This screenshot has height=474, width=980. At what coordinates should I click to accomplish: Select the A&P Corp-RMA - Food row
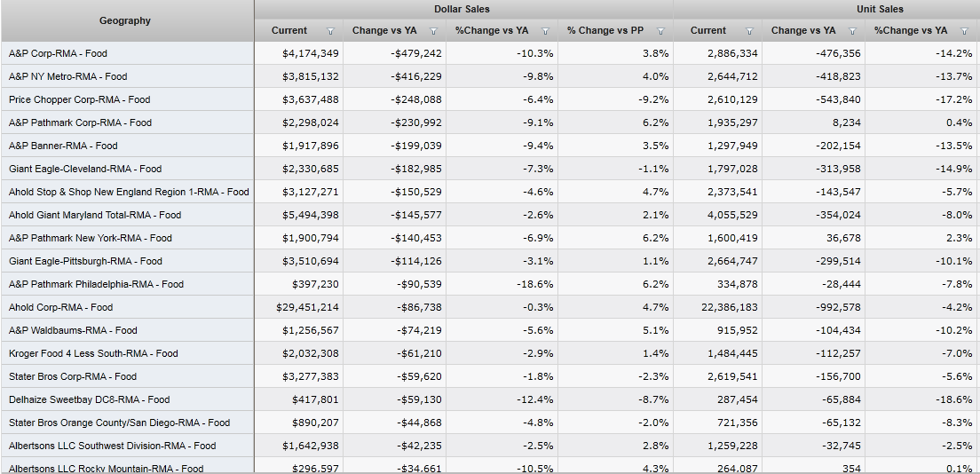pos(58,53)
